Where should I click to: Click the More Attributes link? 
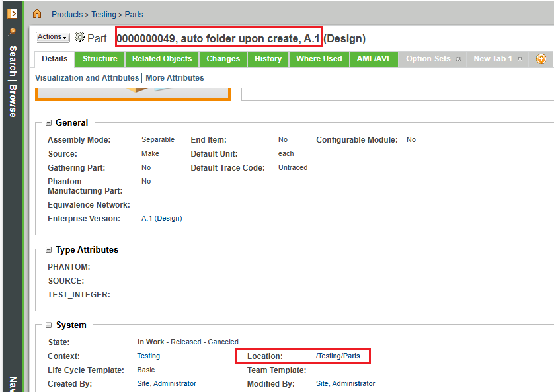pyautogui.click(x=175, y=78)
